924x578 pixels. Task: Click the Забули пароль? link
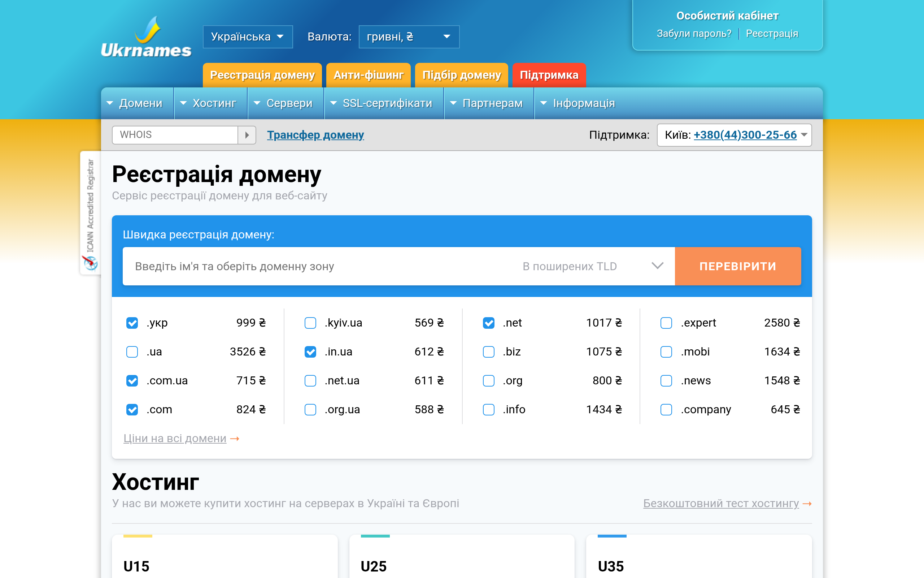(x=694, y=34)
